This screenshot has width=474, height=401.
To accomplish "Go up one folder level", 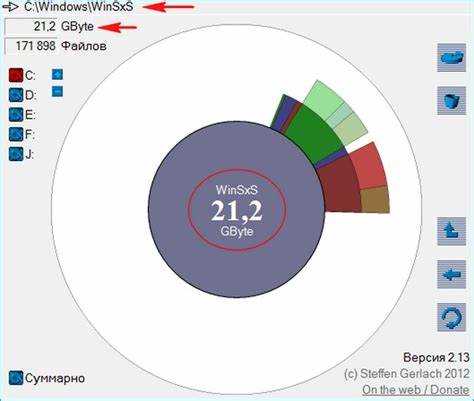I will (x=451, y=231).
